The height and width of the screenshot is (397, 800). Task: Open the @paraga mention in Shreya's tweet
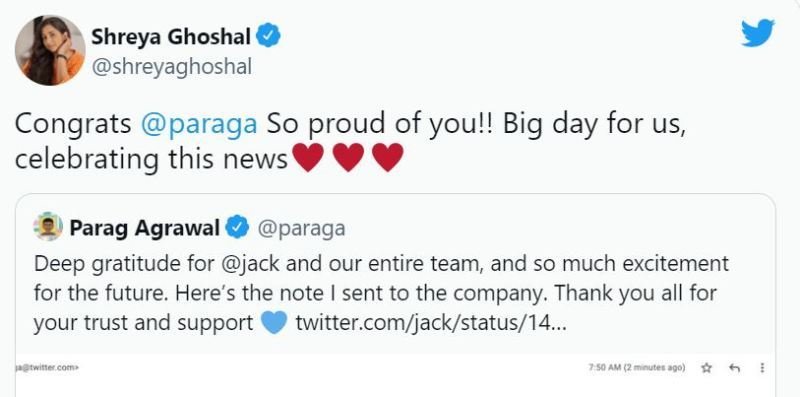point(199,126)
